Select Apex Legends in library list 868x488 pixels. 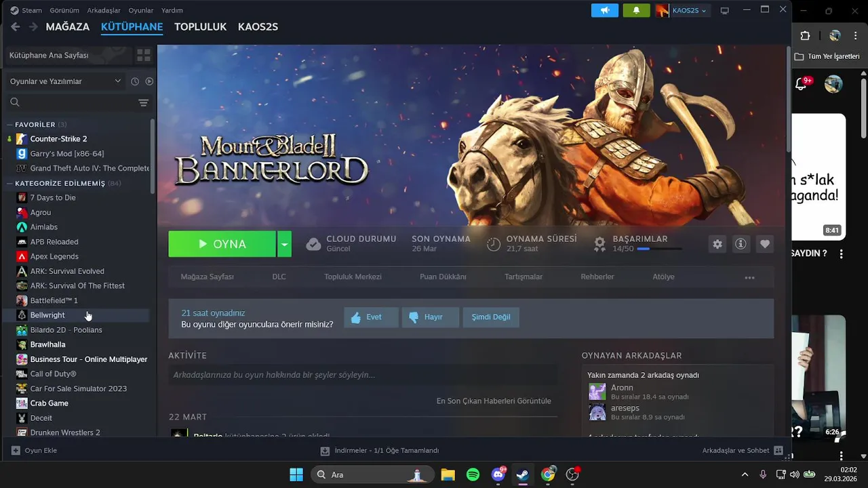click(79, 256)
